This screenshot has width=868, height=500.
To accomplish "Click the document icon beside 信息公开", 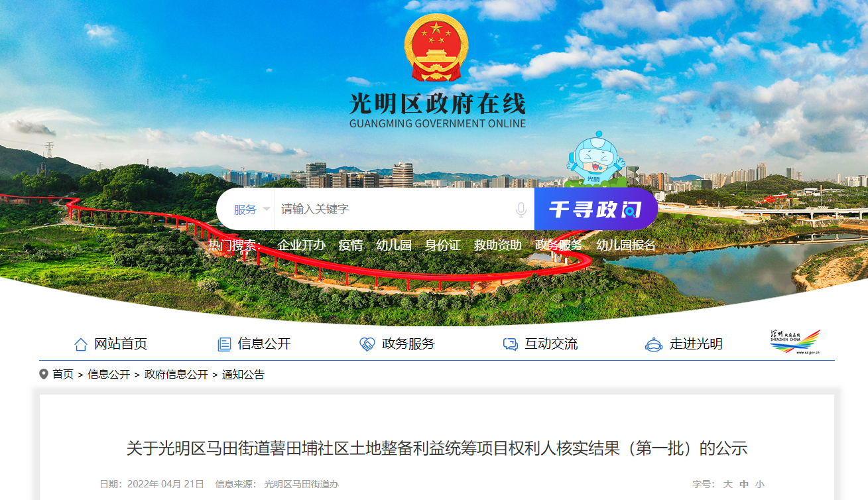I will [224, 344].
